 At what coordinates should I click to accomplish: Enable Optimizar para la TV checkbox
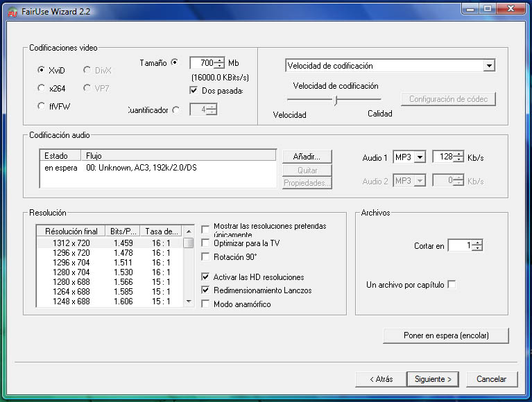205,243
